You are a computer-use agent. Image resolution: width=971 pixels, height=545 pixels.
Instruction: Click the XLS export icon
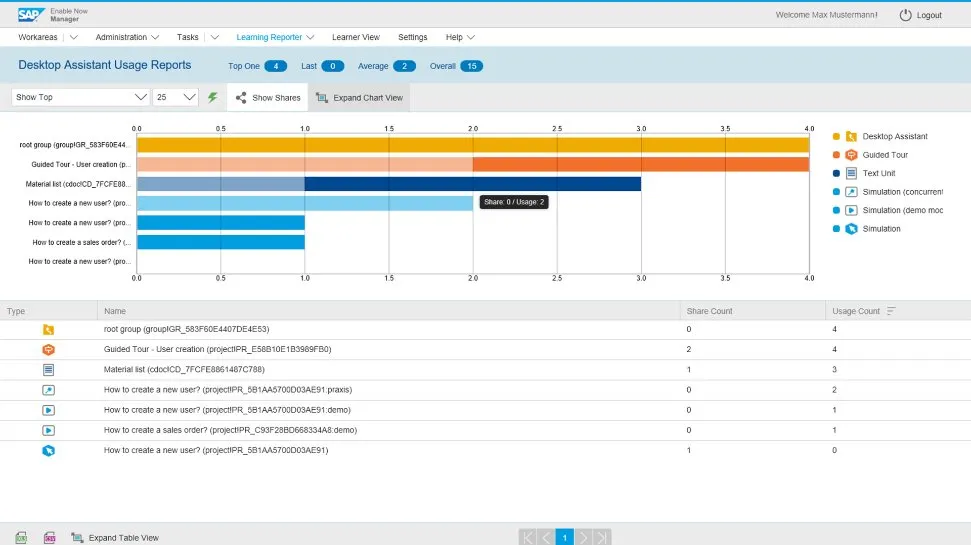49,537
